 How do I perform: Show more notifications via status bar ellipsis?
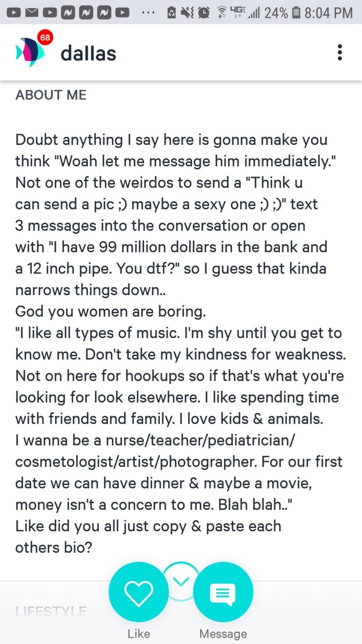point(149,13)
